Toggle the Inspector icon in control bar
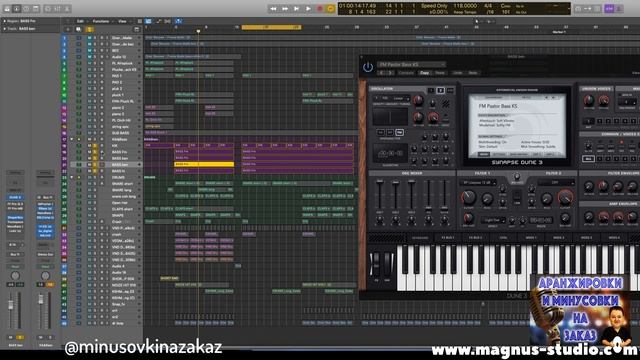The width and height of the screenshot is (640, 360). pyautogui.click(x=17, y=8)
